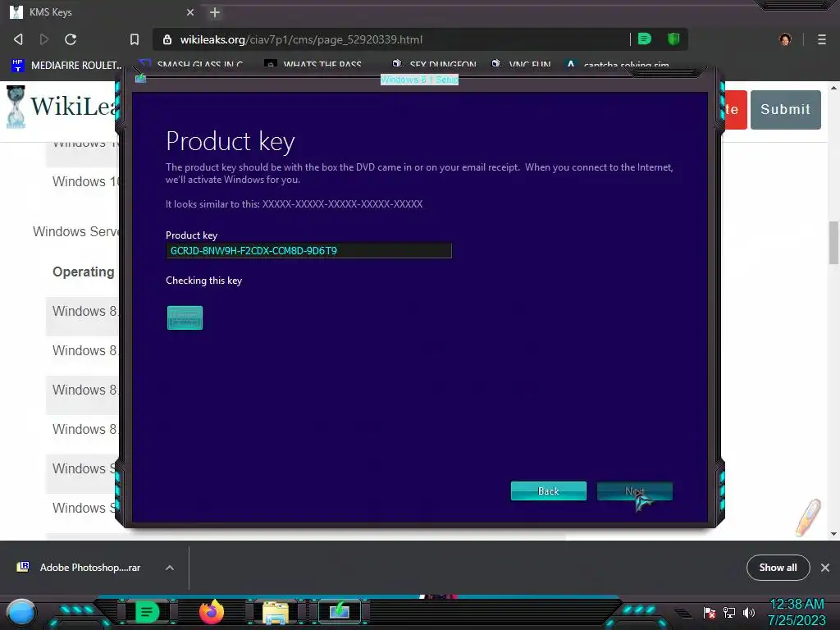Open File Explorer from the taskbar
840x630 pixels.
(x=276, y=612)
